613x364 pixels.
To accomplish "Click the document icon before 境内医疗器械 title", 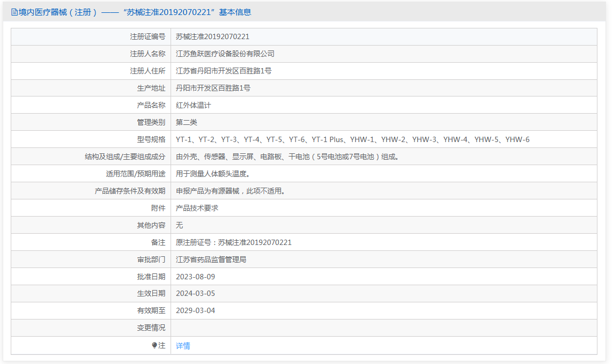I will [x=14, y=12].
